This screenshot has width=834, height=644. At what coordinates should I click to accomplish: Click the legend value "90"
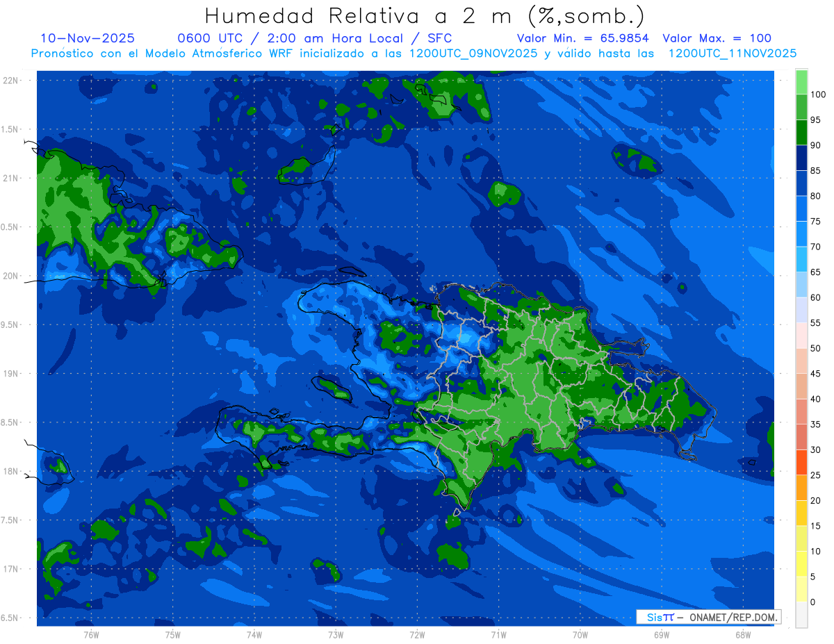pyautogui.click(x=816, y=145)
